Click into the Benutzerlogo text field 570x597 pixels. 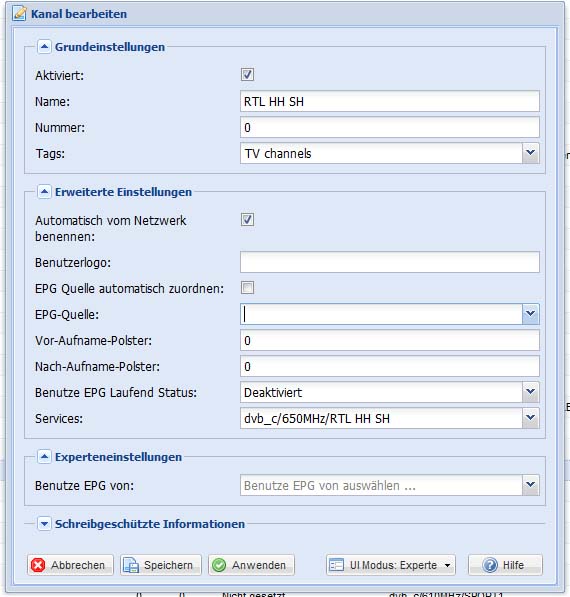(390, 262)
